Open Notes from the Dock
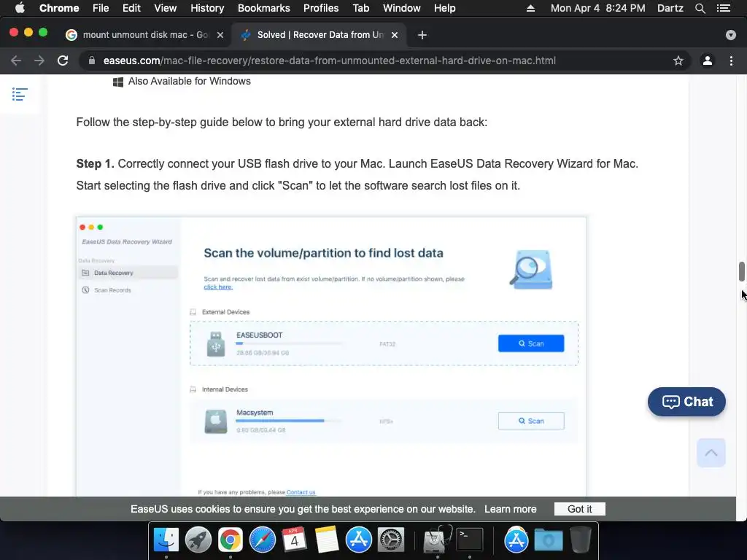The image size is (747, 560). (326, 540)
